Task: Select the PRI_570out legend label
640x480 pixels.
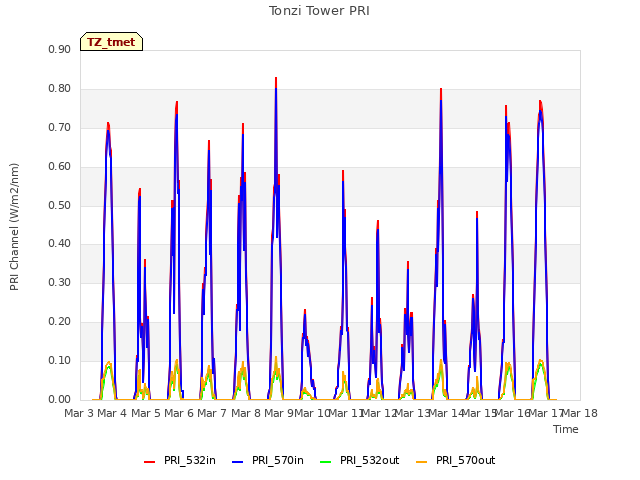Action: click(465, 460)
